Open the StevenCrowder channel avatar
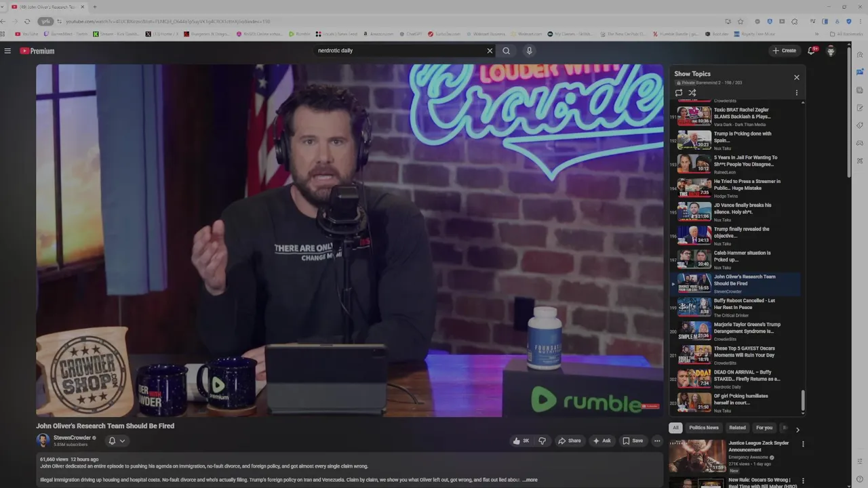The width and height of the screenshot is (868, 488). 43,441
